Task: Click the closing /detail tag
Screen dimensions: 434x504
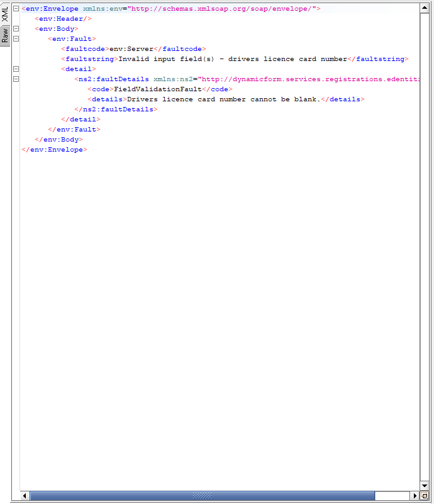Action: (81, 120)
